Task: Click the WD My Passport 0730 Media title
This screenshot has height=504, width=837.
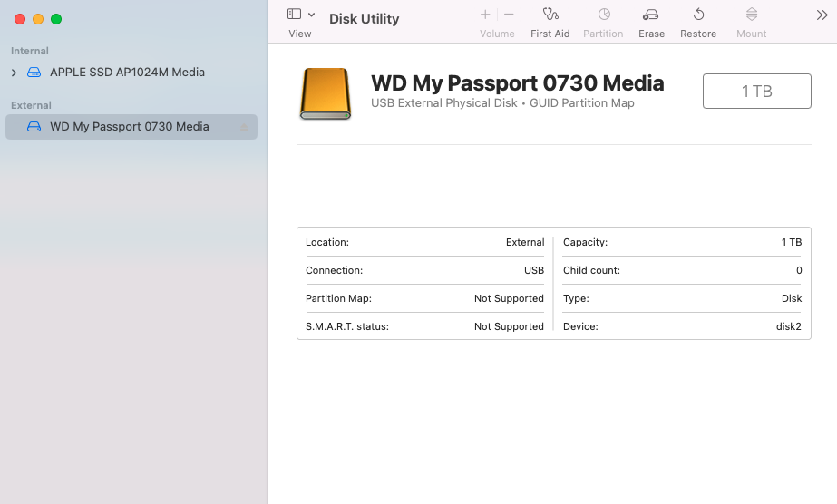Action: pos(517,83)
